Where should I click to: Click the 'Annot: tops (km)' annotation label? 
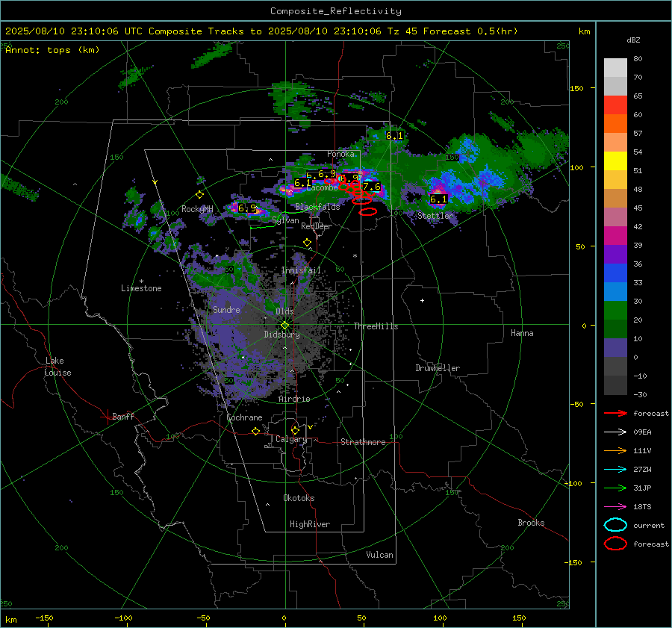(x=52, y=50)
